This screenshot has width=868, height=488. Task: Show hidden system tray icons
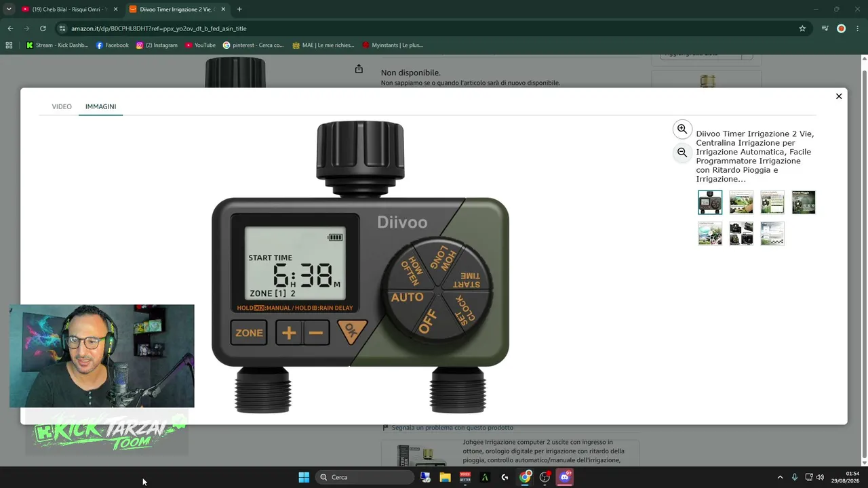[x=780, y=477]
